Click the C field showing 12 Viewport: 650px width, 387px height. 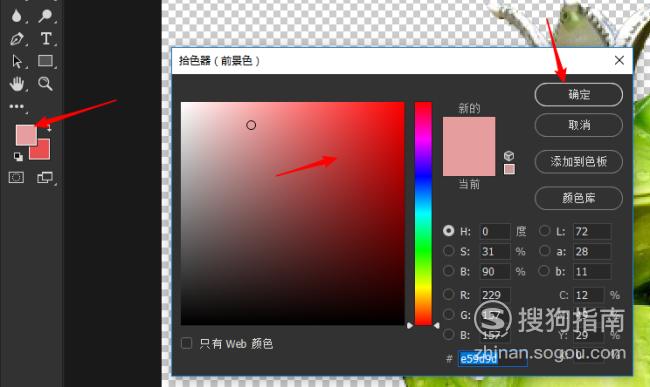(589, 295)
